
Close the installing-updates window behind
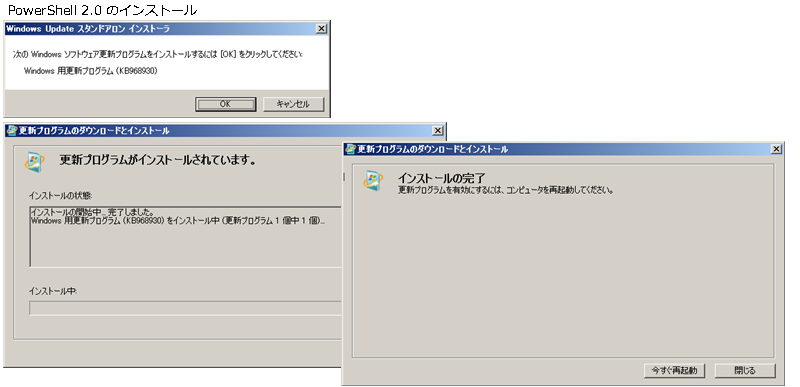[438, 131]
